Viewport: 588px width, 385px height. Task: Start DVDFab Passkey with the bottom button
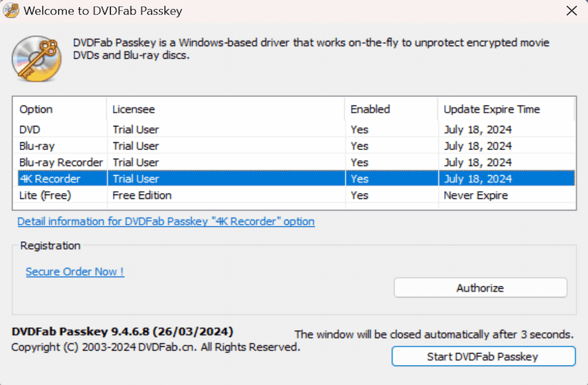pos(483,356)
